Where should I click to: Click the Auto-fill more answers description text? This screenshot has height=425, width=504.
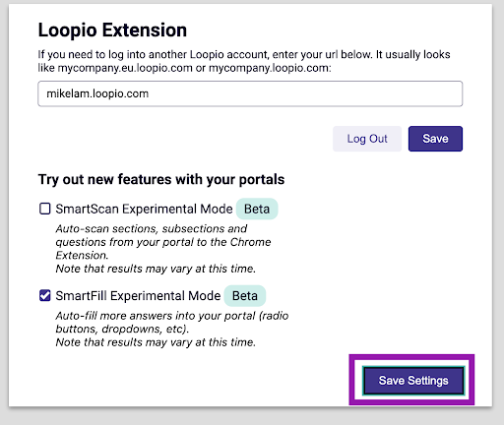tap(172, 322)
